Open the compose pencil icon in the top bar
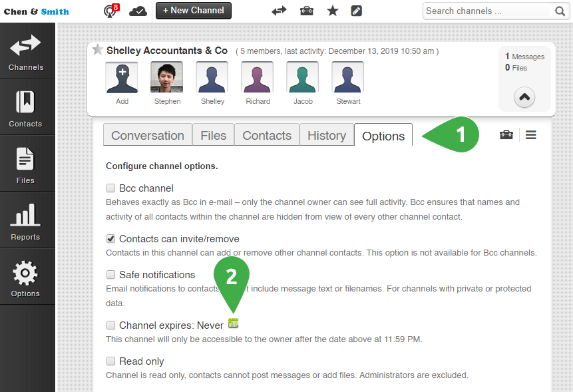 pos(357,11)
